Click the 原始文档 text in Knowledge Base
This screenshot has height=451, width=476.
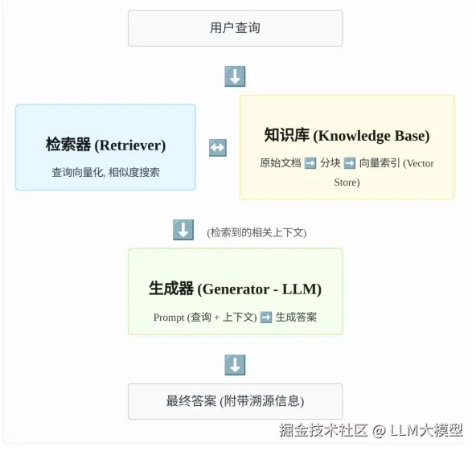tap(281, 163)
